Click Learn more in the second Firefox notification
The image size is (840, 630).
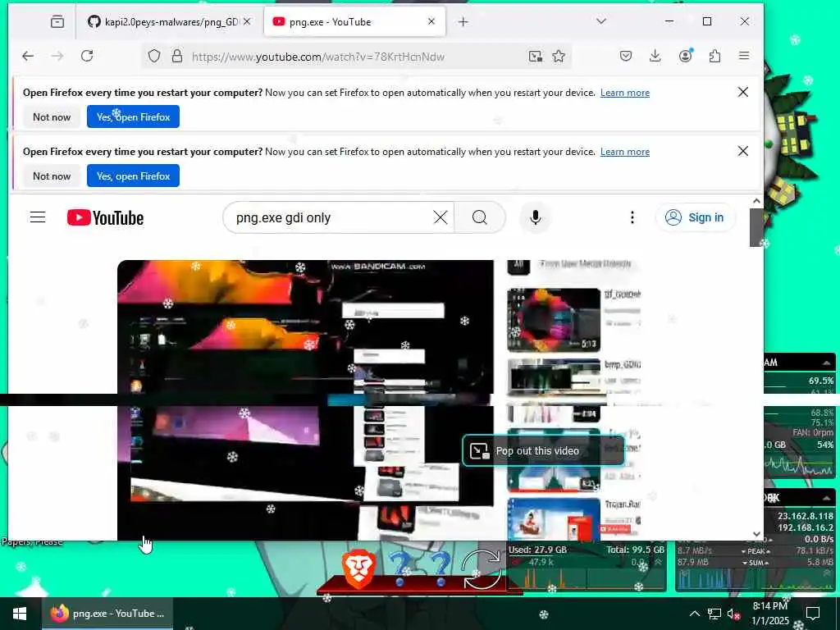[624, 152]
